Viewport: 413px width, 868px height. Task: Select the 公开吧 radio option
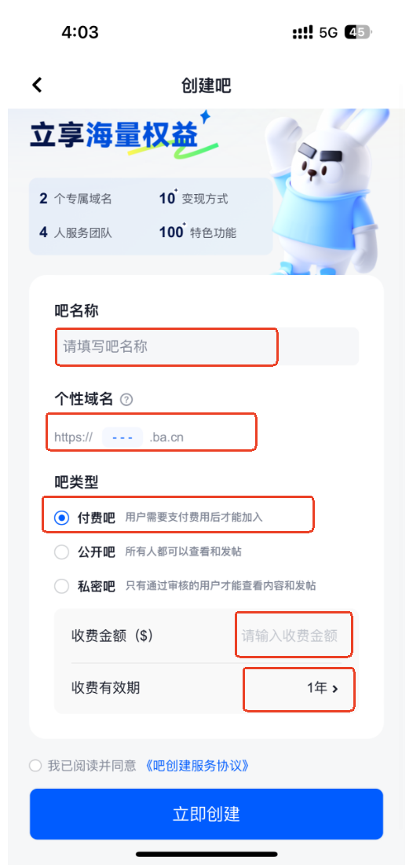coord(61,552)
